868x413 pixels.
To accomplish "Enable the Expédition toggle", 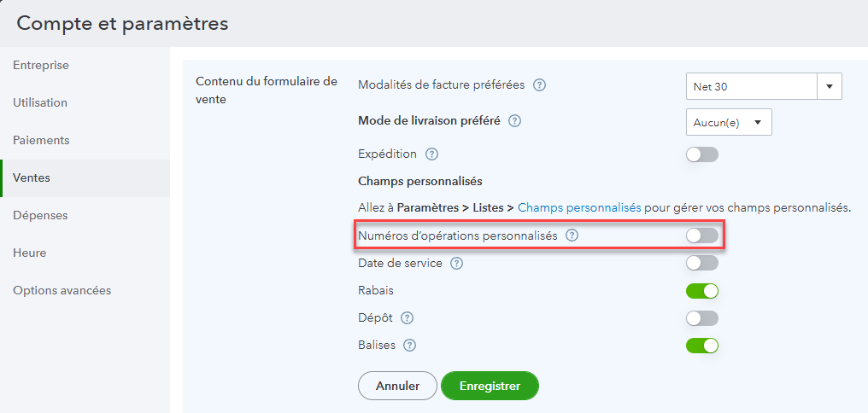I will point(701,154).
